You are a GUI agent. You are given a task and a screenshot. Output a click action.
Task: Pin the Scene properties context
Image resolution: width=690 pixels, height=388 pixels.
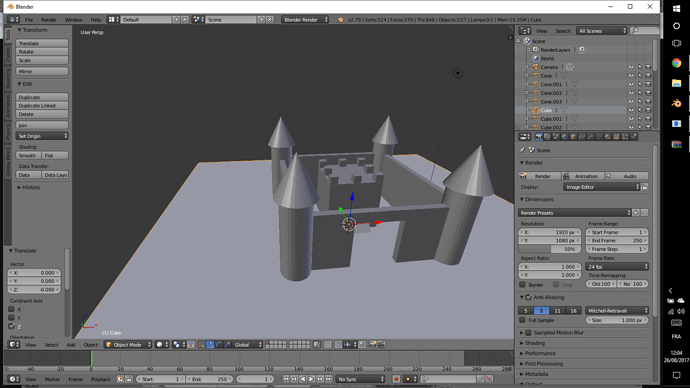(x=522, y=150)
